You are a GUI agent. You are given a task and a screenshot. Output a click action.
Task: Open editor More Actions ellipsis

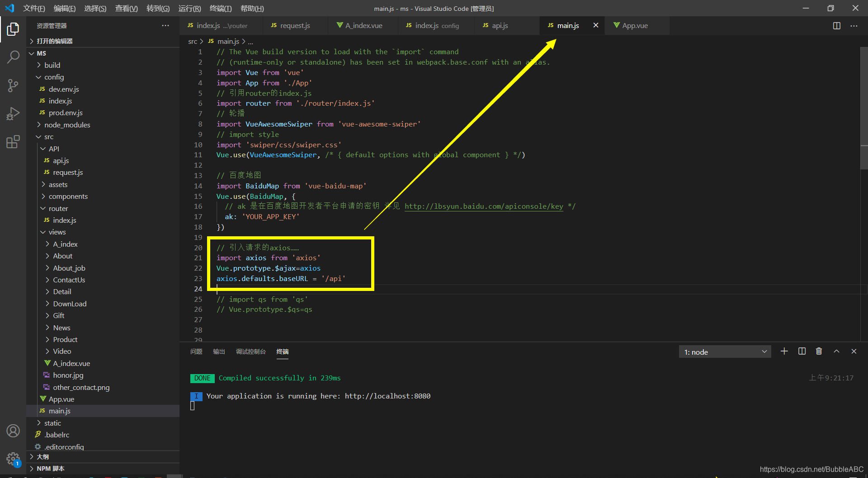click(x=854, y=26)
